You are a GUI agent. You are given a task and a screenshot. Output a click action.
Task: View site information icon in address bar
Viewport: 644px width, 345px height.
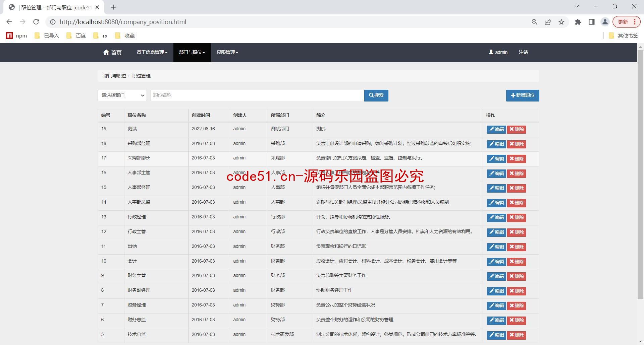pos(53,22)
